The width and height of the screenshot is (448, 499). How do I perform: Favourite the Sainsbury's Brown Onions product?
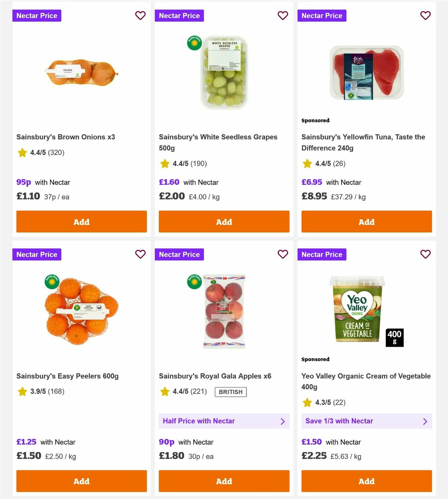[x=140, y=16]
